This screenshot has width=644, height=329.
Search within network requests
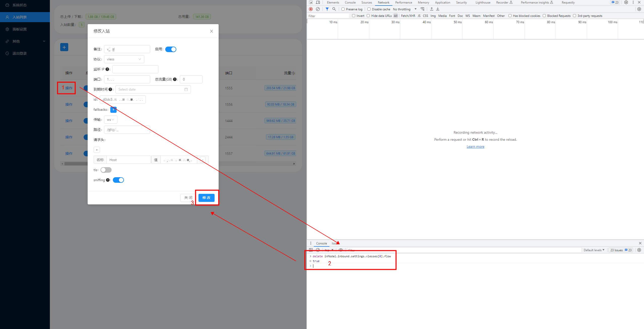pos(334,9)
